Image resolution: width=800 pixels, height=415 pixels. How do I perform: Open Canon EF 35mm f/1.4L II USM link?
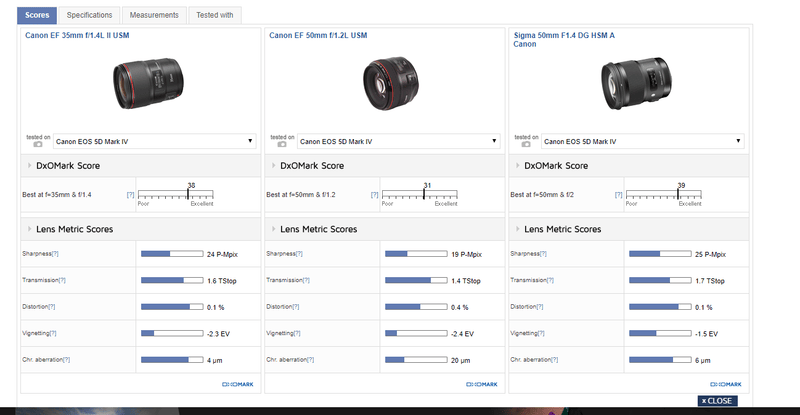pyautogui.click(x=76, y=35)
